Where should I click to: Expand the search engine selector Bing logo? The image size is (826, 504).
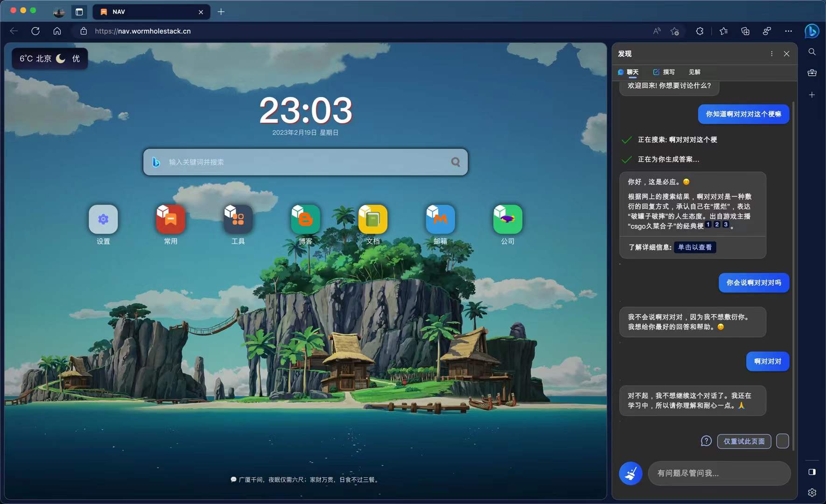pos(156,162)
